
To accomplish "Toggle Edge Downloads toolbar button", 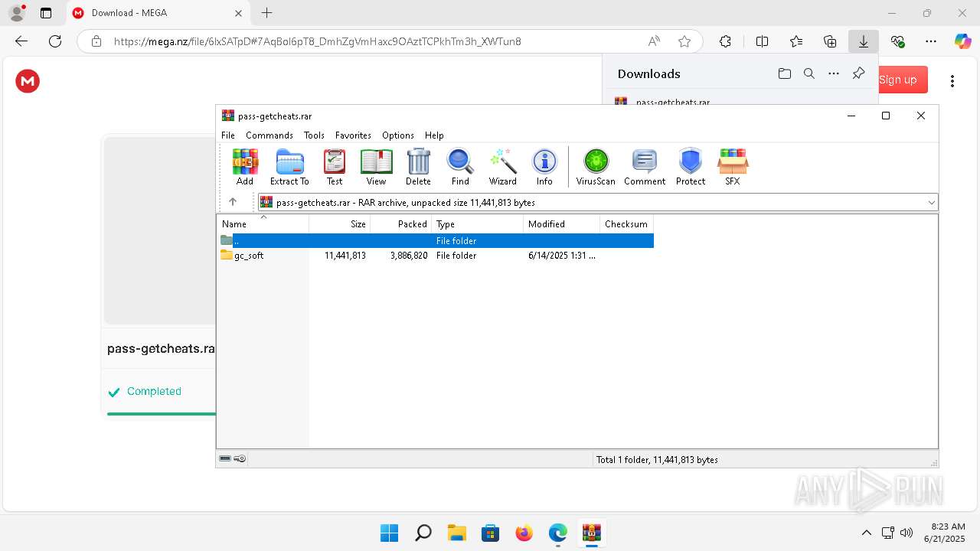I will pos(864,41).
